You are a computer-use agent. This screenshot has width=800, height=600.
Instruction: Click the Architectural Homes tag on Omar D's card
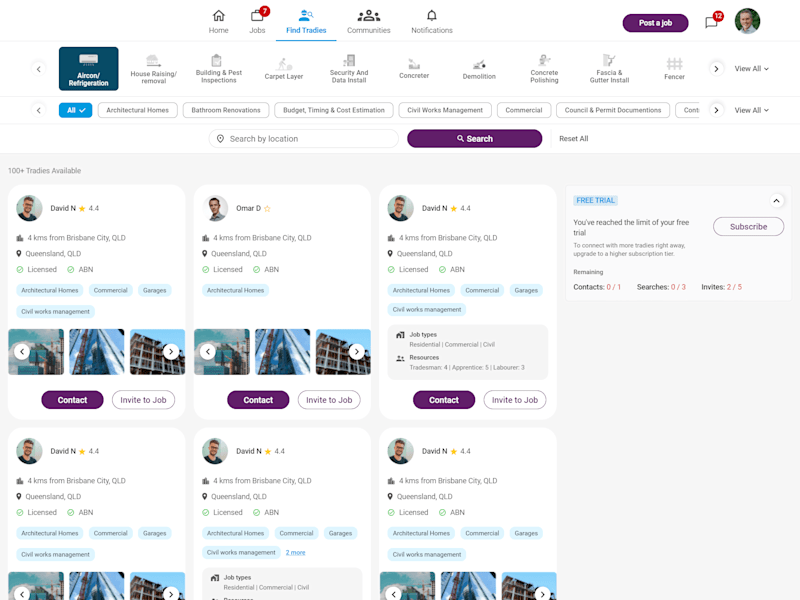(x=235, y=290)
